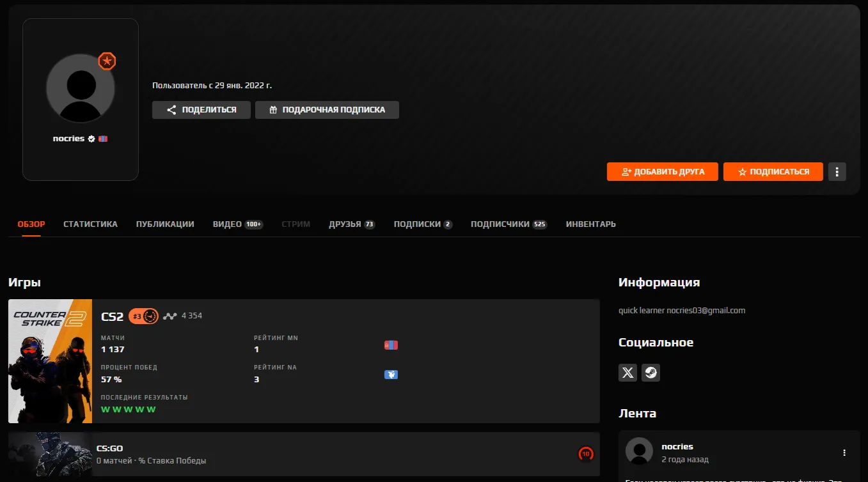Click the orange star badge on the avatar

[107, 61]
